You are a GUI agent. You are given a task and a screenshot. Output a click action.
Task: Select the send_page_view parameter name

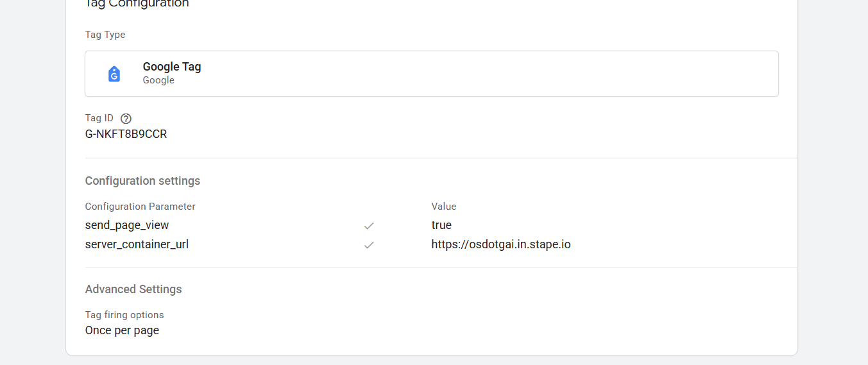(127, 225)
